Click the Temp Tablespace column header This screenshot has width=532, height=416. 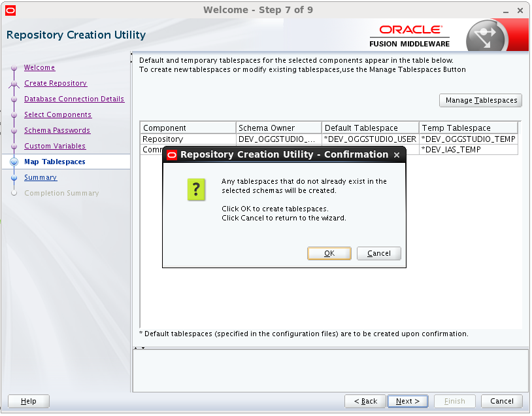point(468,128)
